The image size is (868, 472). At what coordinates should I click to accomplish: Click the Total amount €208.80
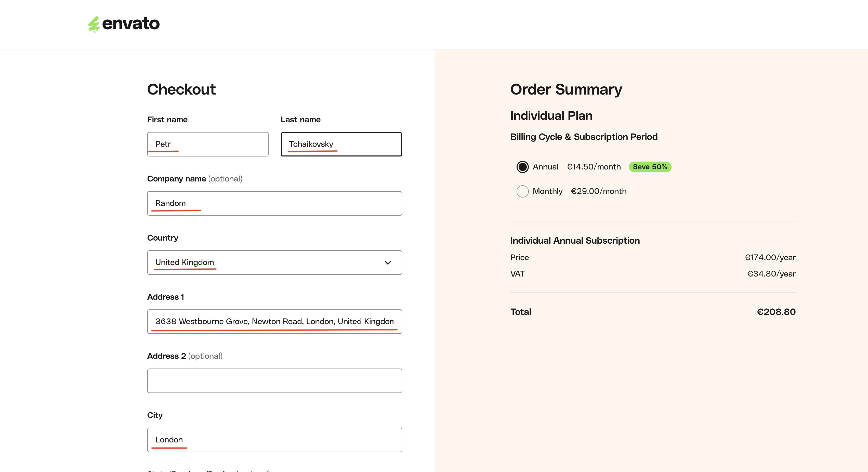tap(776, 312)
